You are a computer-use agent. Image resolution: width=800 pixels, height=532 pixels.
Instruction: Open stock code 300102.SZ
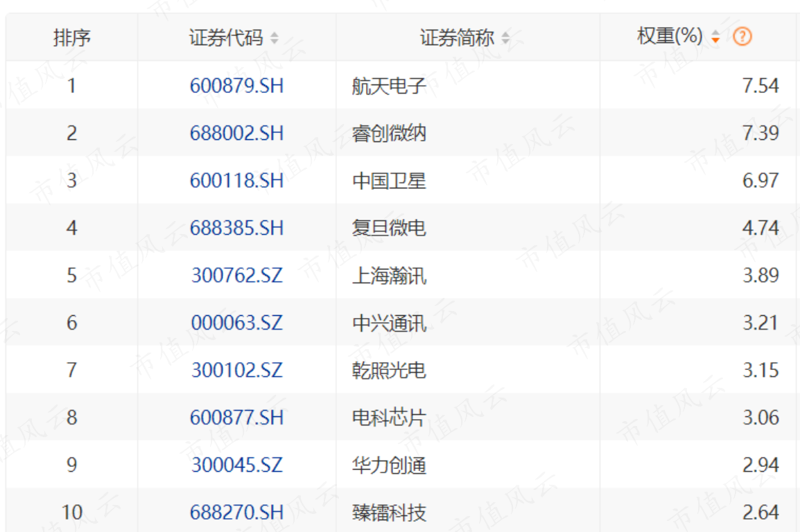point(236,370)
